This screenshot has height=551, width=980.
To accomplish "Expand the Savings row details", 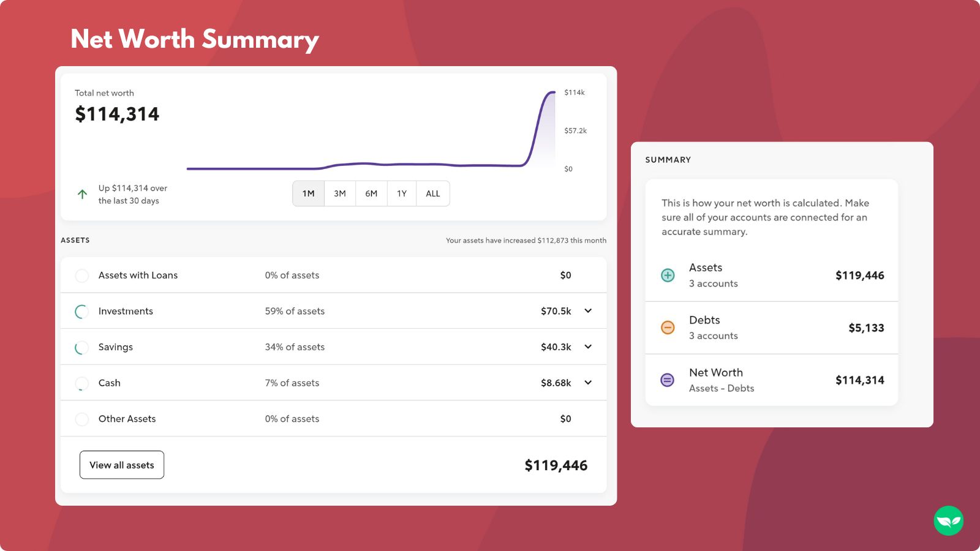I will 587,347.
